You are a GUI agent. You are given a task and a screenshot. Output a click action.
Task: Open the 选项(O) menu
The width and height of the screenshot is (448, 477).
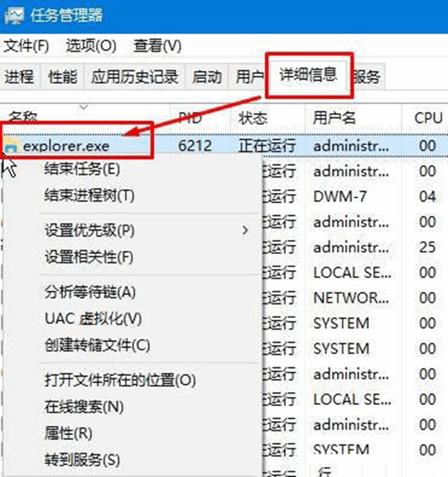click(91, 46)
